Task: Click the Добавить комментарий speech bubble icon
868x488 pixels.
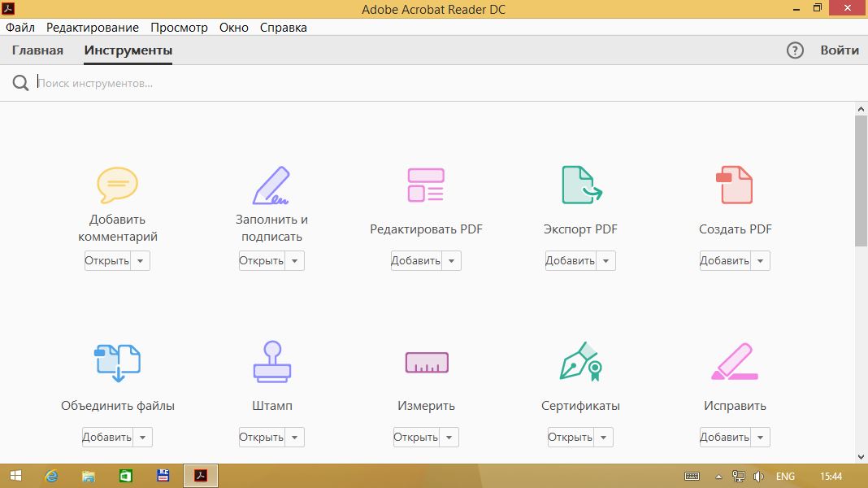Action: (x=117, y=185)
